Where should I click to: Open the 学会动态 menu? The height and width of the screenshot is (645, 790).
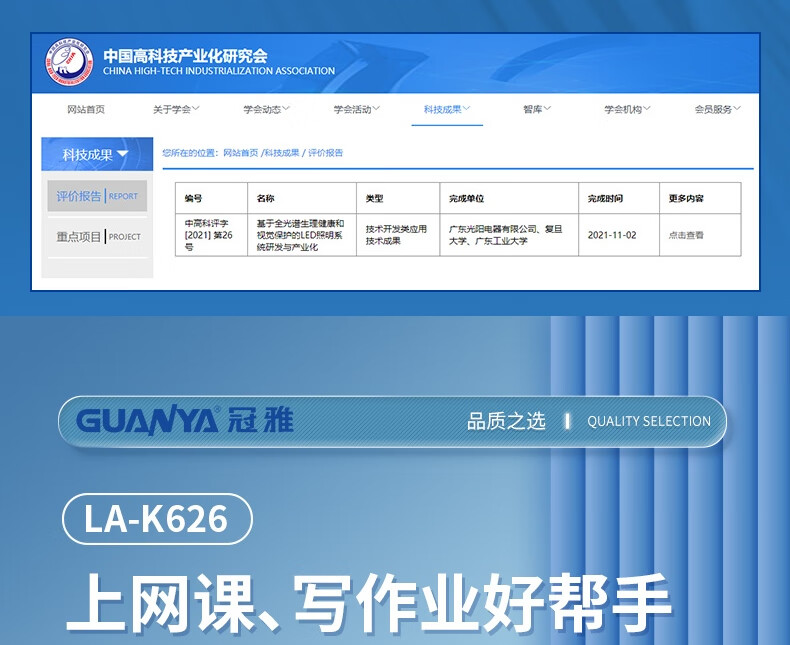pyautogui.click(x=267, y=109)
